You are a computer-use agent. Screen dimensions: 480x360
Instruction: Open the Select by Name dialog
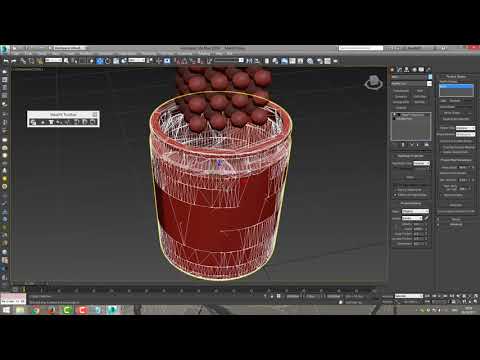74,61
